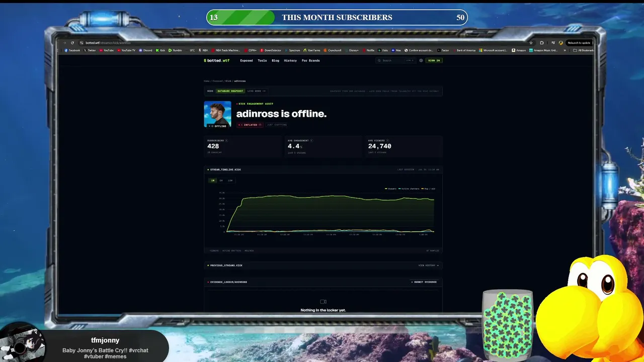
Task: Open the DownDetector bookmark
Action: 271,50
